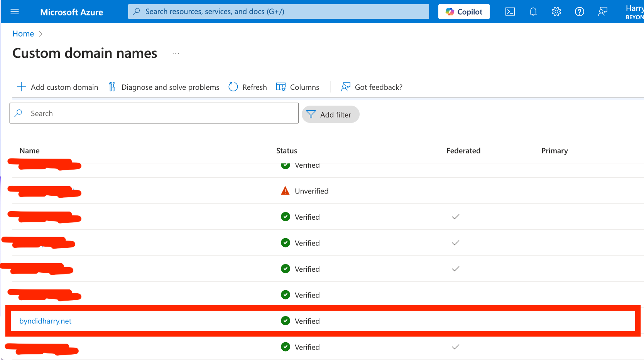This screenshot has height=360, width=644.
Task: Go to the Home breadcrumb
Action: click(x=23, y=34)
